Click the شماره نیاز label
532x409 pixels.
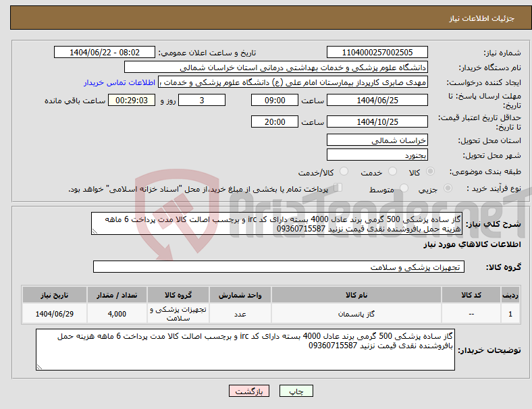pyautogui.click(x=502, y=53)
